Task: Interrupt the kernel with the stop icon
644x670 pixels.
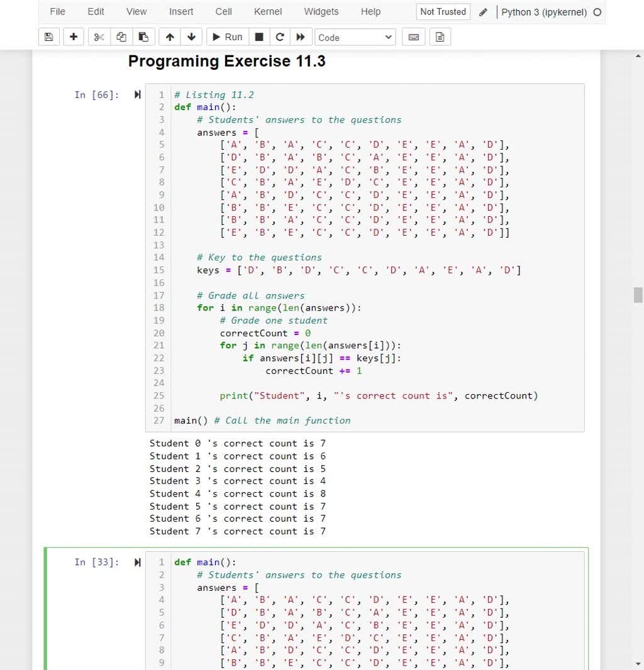Action: tap(258, 36)
